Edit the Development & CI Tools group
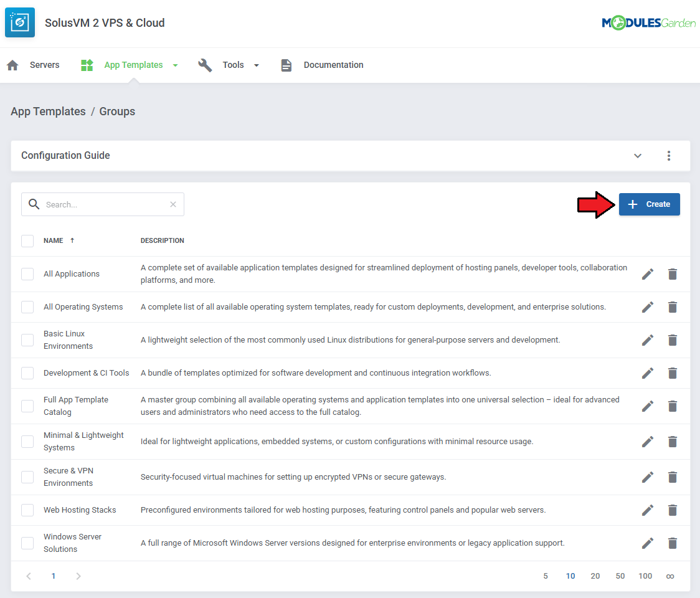This screenshot has height=598, width=700. pos(647,373)
